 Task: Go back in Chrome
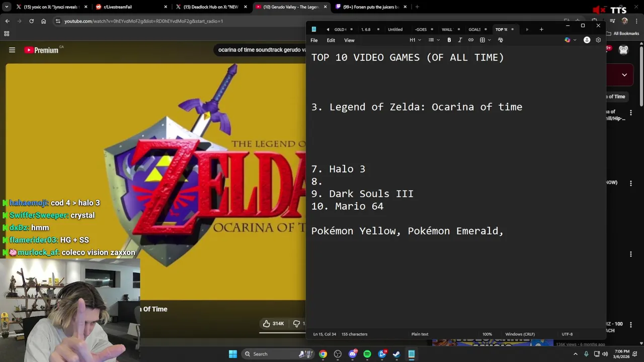(x=7, y=21)
